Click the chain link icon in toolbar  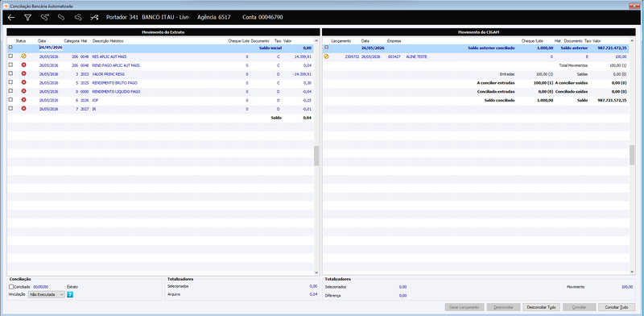[61, 17]
